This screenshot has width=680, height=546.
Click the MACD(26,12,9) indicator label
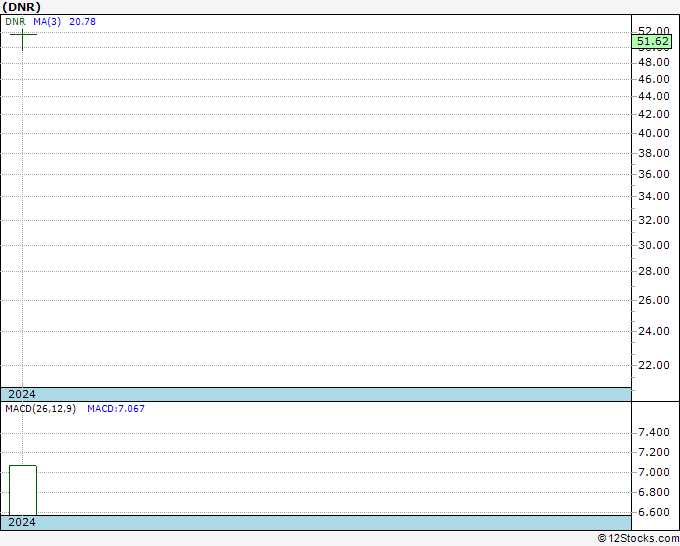[40, 409]
